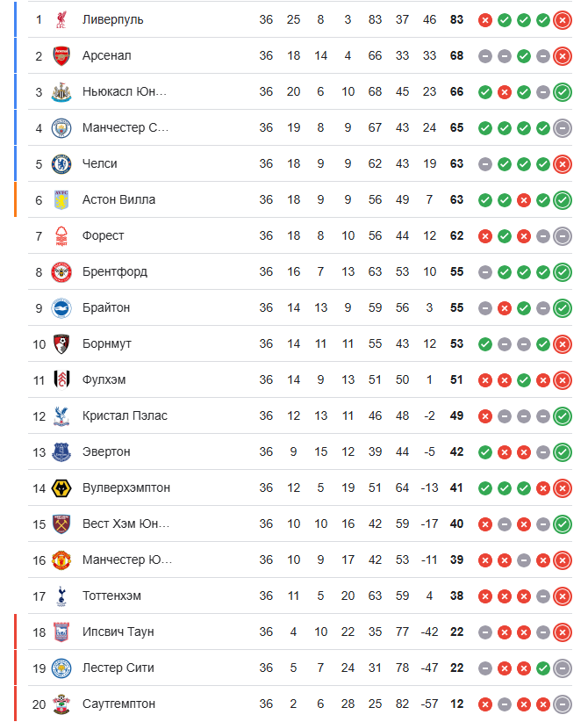Click Liverpool's latest match loss indicator
The height and width of the screenshot is (722, 588).
(563, 20)
